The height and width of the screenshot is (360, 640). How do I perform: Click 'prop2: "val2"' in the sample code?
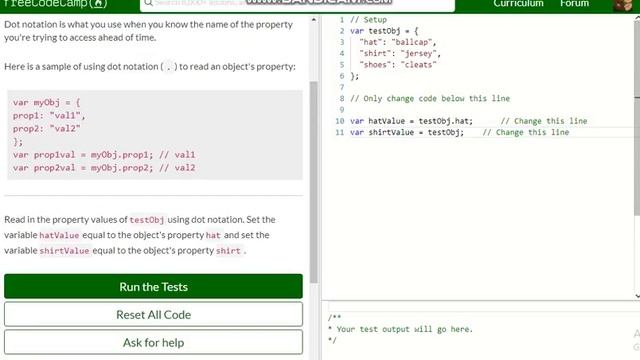(x=47, y=129)
